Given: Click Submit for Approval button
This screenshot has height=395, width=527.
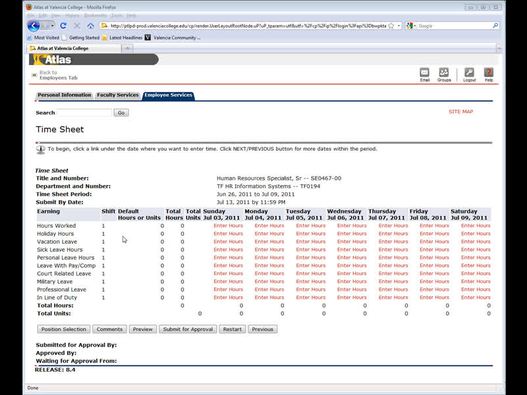Looking at the screenshot, I should pos(188,329).
